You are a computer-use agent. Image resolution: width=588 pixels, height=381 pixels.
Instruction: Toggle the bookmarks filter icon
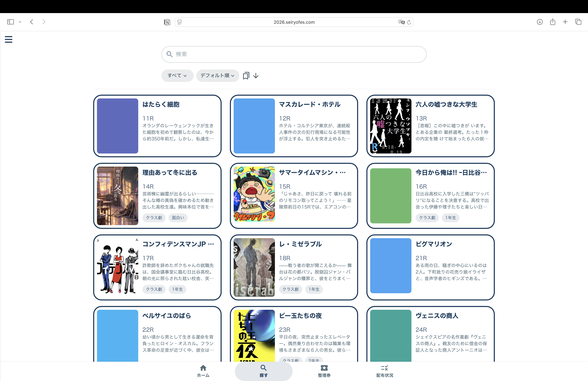(246, 76)
